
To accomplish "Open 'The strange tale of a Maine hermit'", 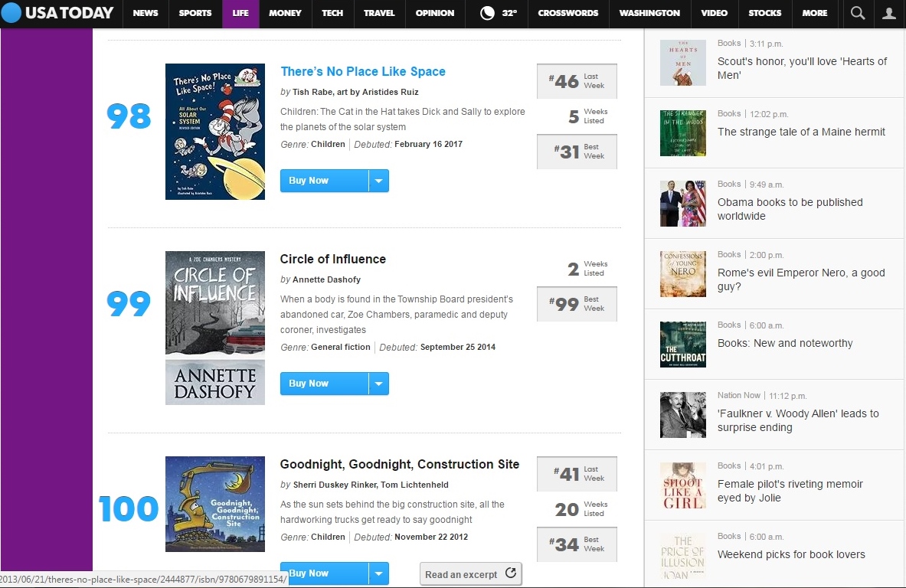I will coord(801,132).
